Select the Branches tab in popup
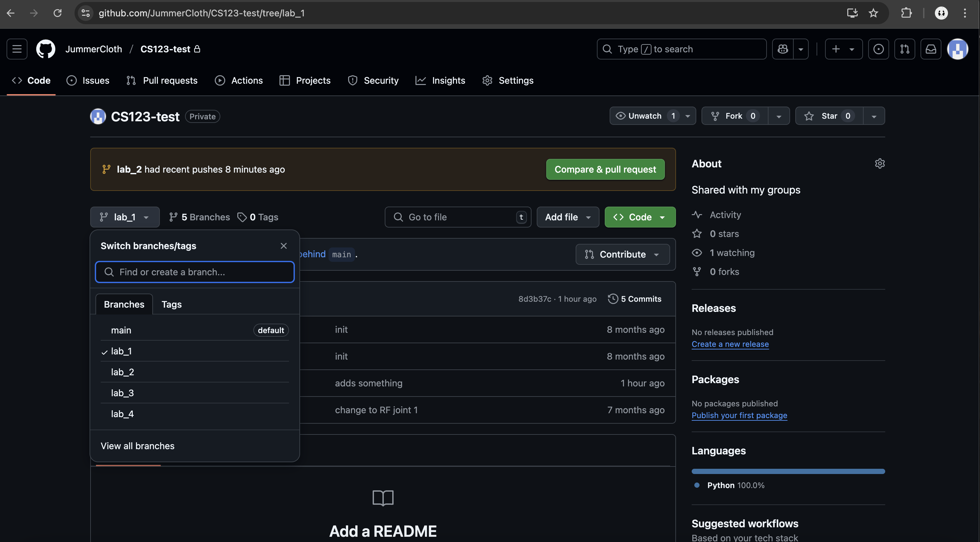The width and height of the screenshot is (980, 542). coord(124,304)
